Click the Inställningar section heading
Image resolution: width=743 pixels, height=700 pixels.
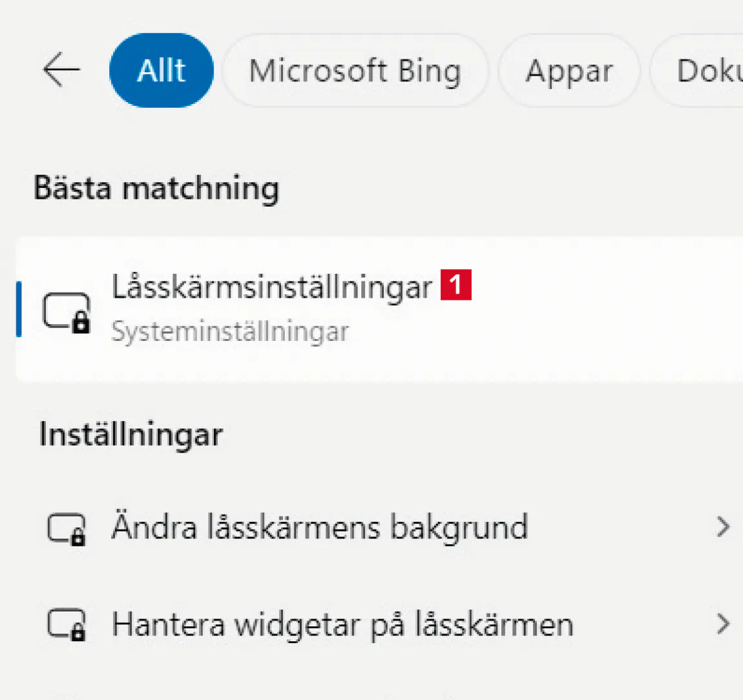(131, 435)
